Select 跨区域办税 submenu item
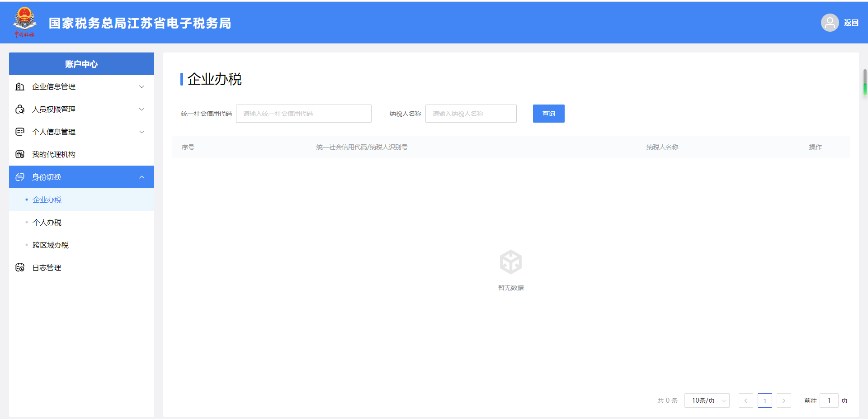Image resolution: width=868 pixels, height=419 pixels. point(51,245)
